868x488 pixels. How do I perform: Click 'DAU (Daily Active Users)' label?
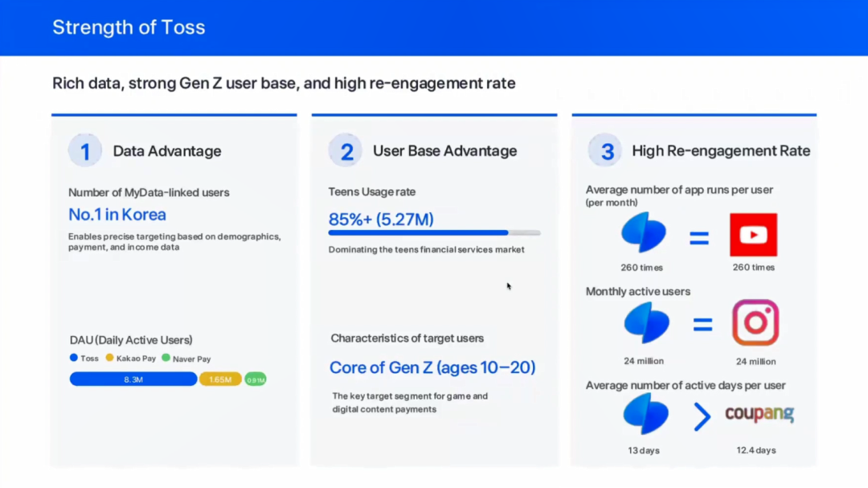tap(131, 339)
